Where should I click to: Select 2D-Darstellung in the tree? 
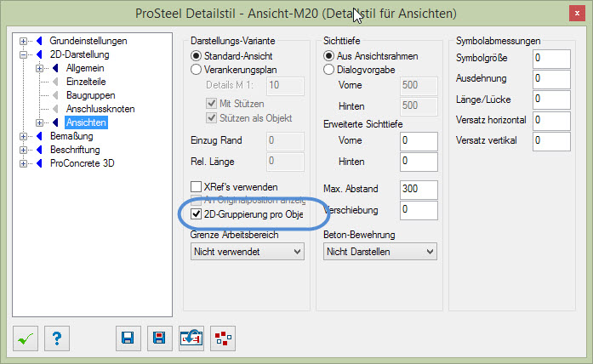click(x=80, y=54)
